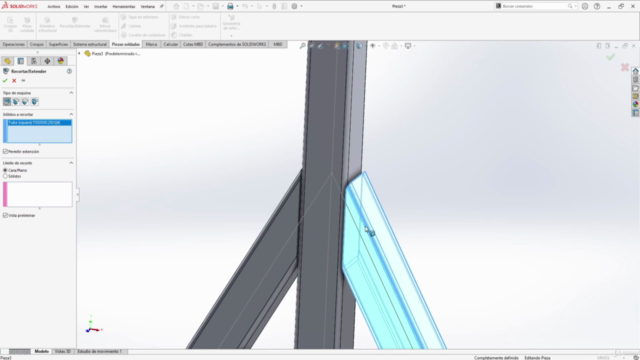
Task: Click the Save icon in the top toolbar
Action: [x=216, y=6]
